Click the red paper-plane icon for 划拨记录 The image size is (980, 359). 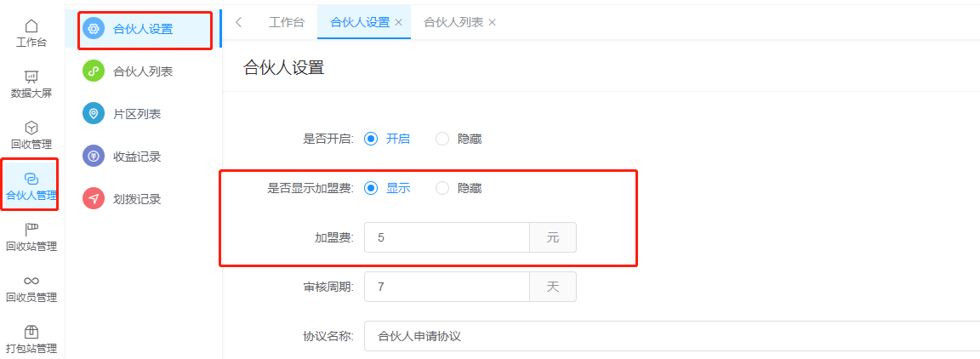94,199
